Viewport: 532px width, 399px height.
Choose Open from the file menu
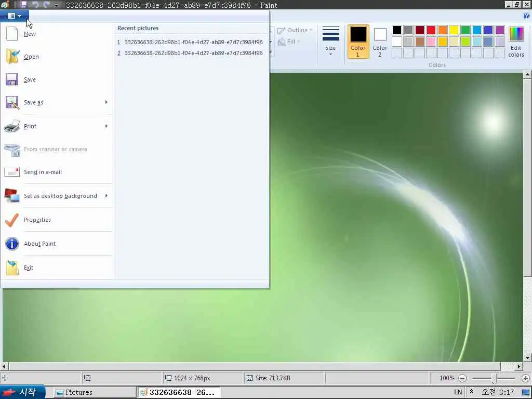click(57, 56)
